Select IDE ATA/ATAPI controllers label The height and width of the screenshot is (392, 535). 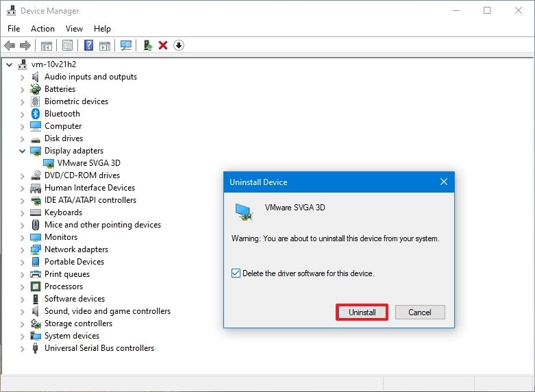(90, 199)
